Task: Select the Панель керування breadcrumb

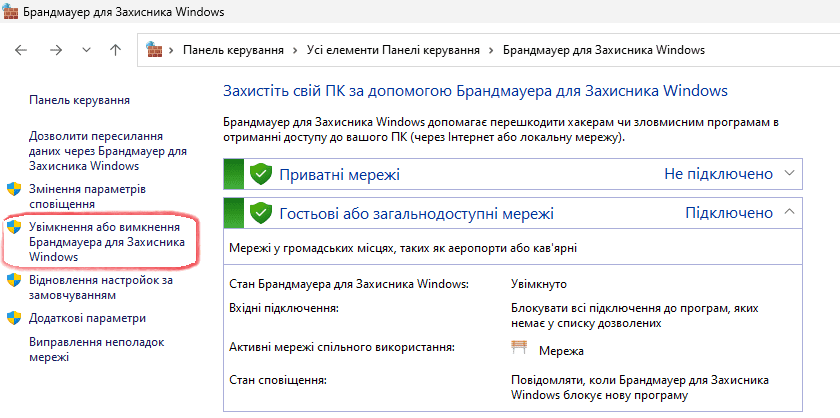Action: click(x=233, y=50)
